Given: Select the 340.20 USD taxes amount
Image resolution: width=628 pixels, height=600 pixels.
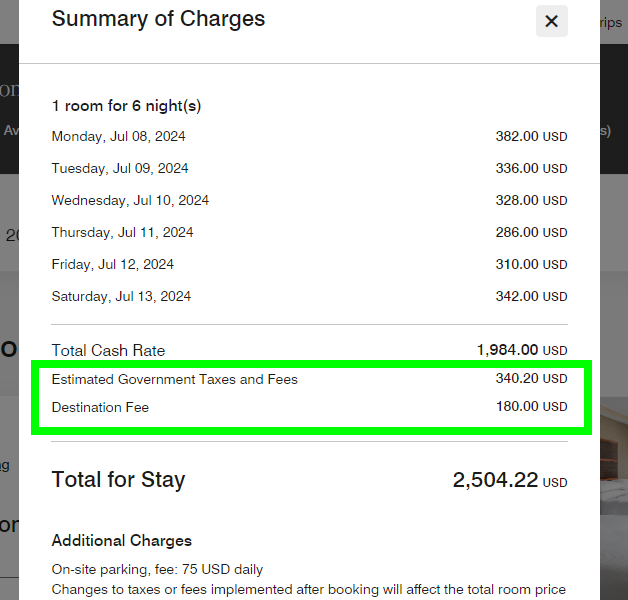Looking at the screenshot, I should pyautogui.click(x=531, y=379).
